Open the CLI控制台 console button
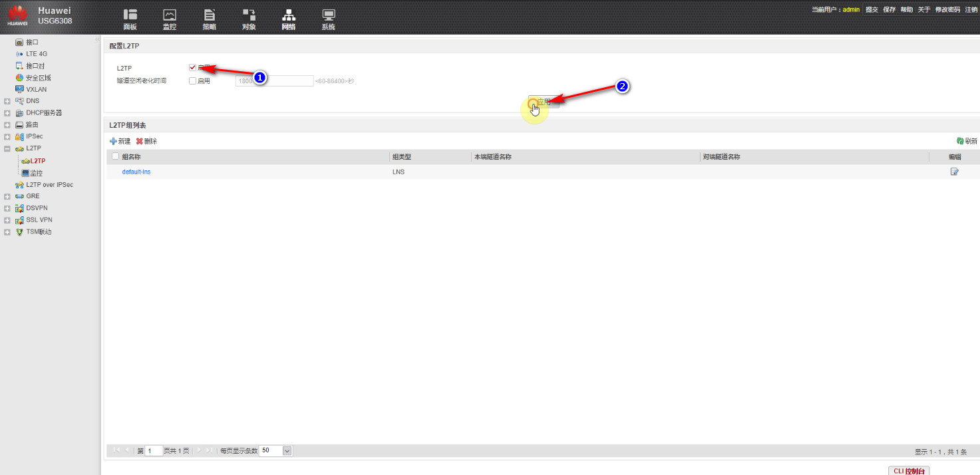The height and width of the screenshot is (475, 980). (x=909, y=470)
